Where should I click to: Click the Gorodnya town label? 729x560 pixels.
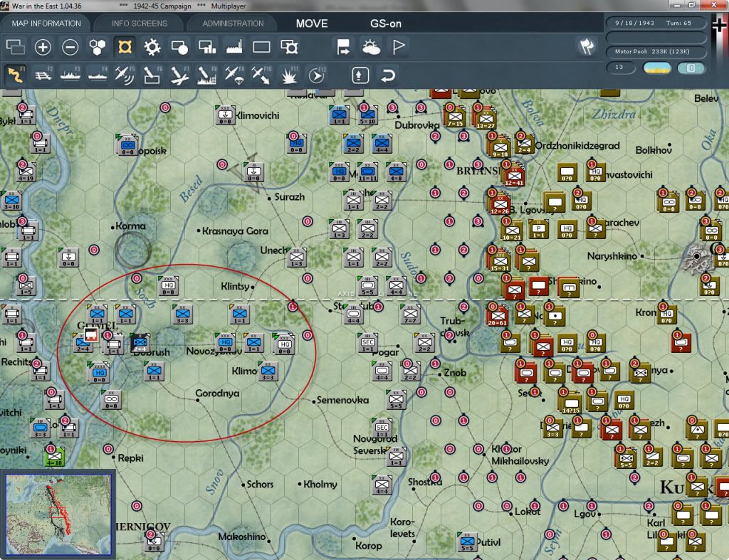(x=217, y=393)
